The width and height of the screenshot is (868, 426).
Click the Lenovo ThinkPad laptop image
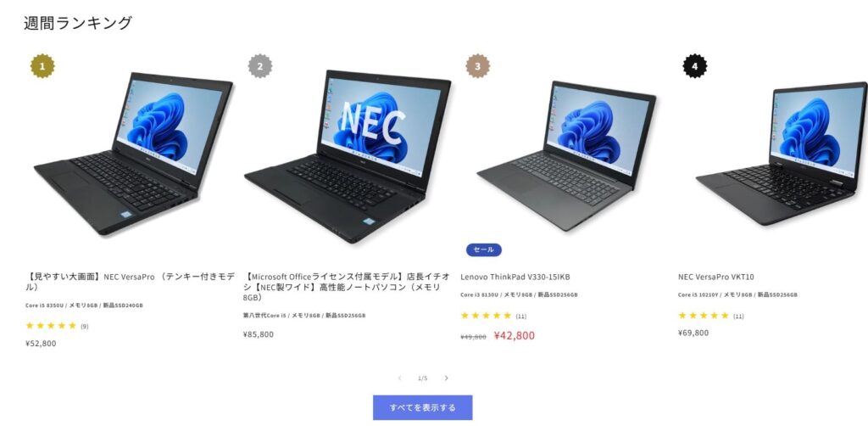tap(566, 156)
